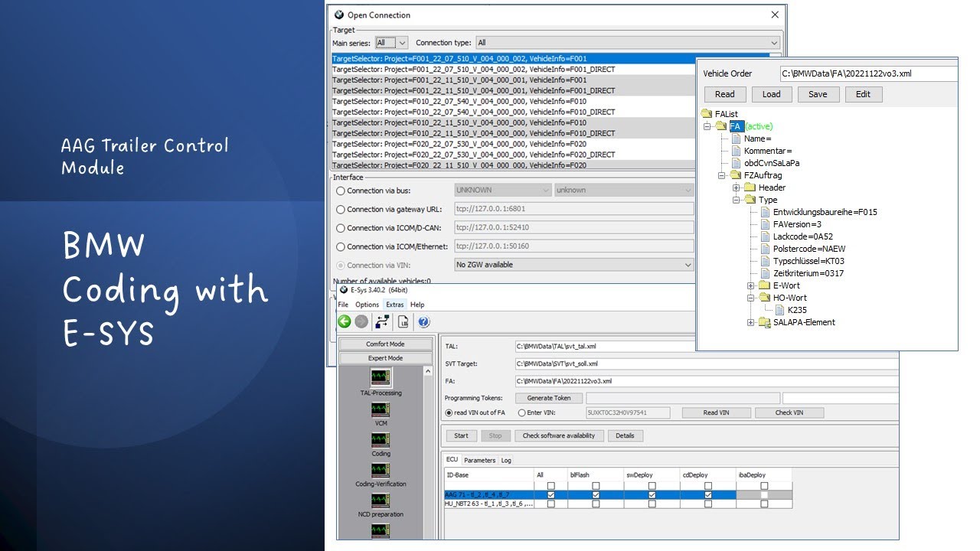The height and width of the screenshot is (551, 980).
Task: Click the Read VIN button
Action: 716,412
